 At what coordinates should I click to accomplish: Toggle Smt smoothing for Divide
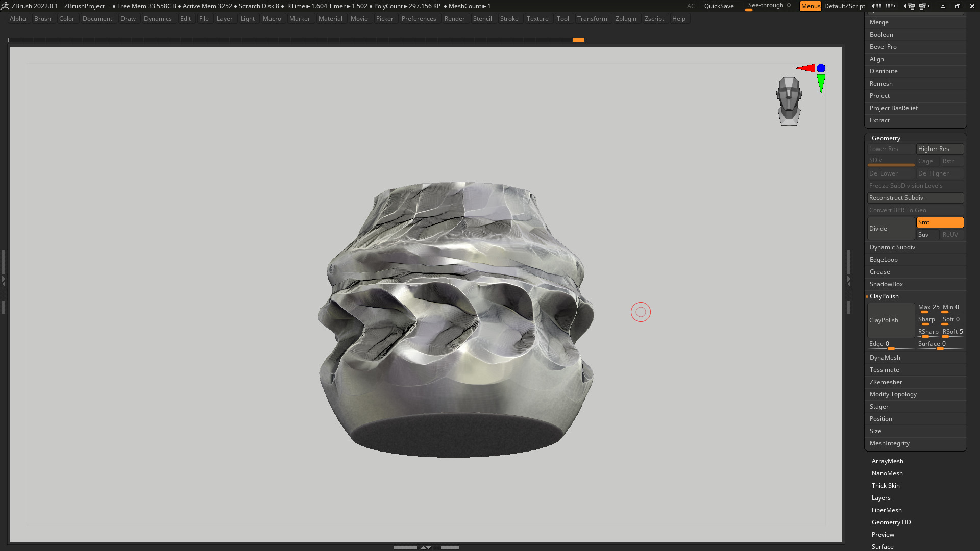tap(940, 222)
